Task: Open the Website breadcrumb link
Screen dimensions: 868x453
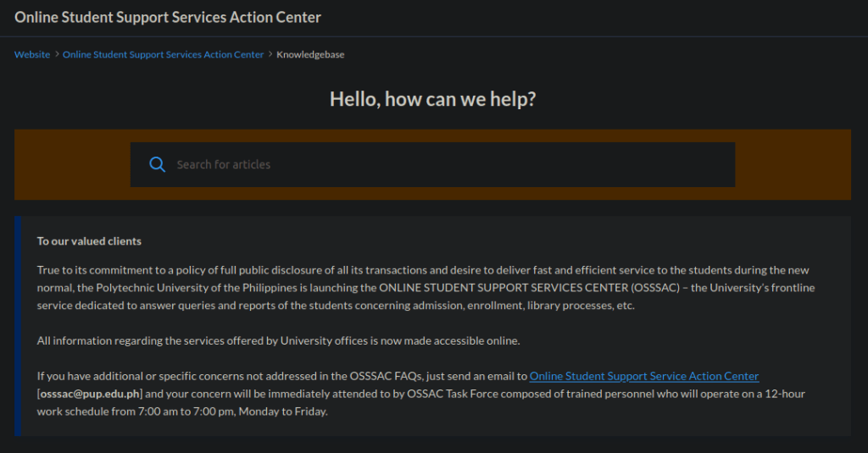Action: [32, 54]
